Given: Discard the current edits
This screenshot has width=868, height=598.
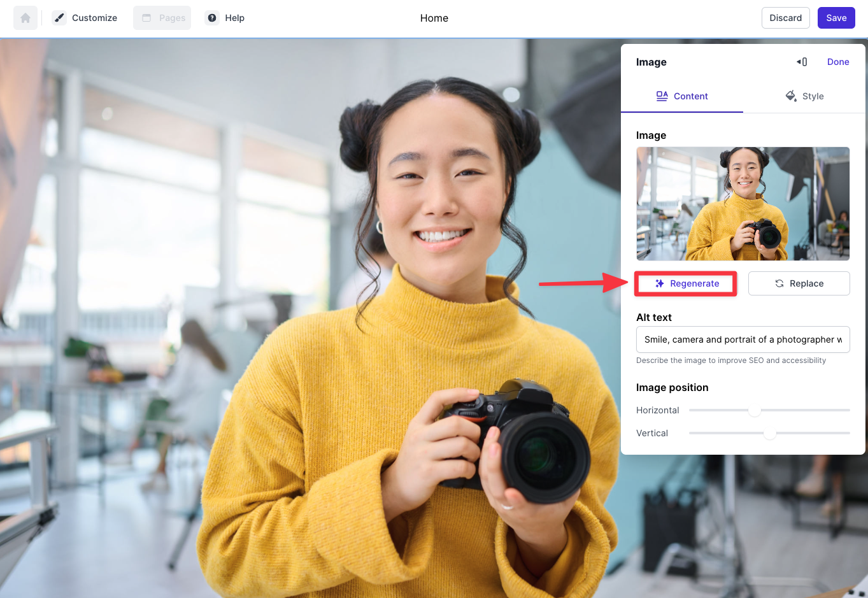Looking at the screenshot, I should [x=785, y=18].
